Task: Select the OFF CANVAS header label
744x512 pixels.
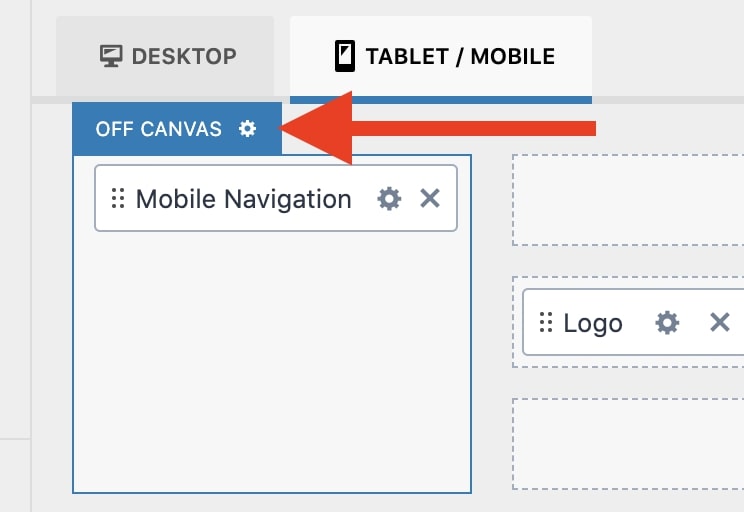Action: [158, 129]
